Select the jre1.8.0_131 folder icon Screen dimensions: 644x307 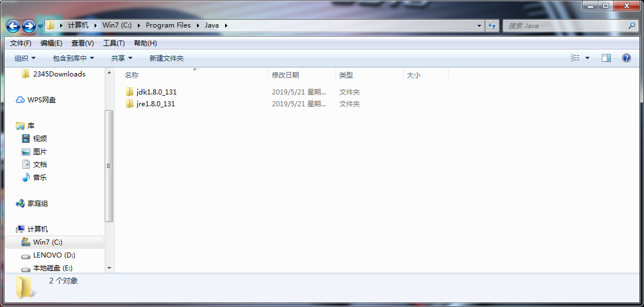tap(130, 103)
